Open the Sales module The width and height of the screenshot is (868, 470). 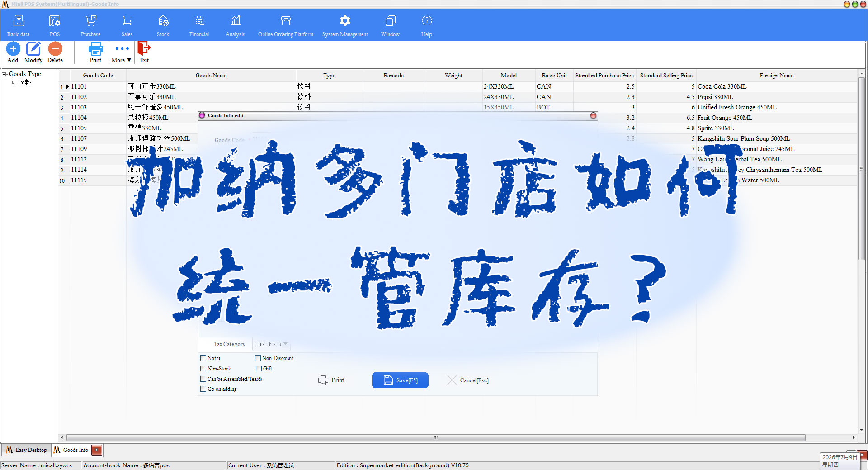pyautogui.click(x=127, y=26)
